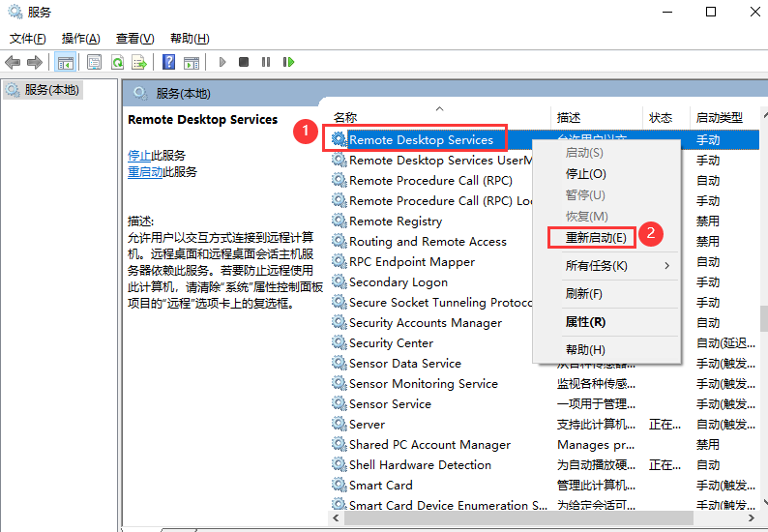Select the Secondary Logon service
Image resolution: width=768 pixels, height=532 pixels.
click(399, 282)
